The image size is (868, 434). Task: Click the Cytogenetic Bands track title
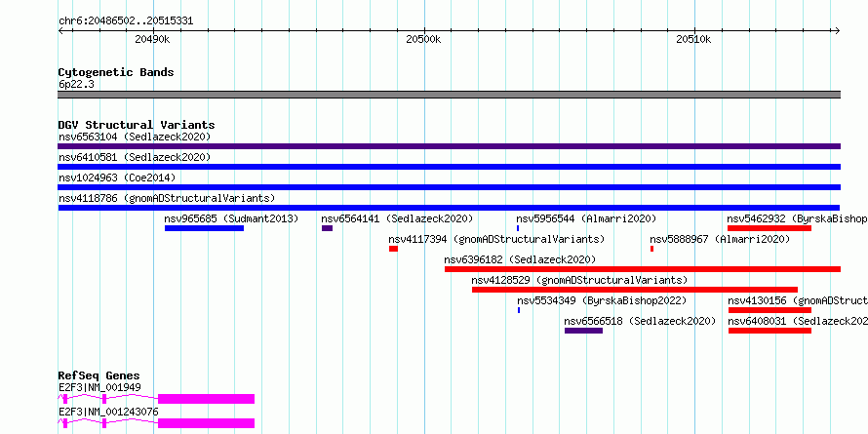pos(116,72)
